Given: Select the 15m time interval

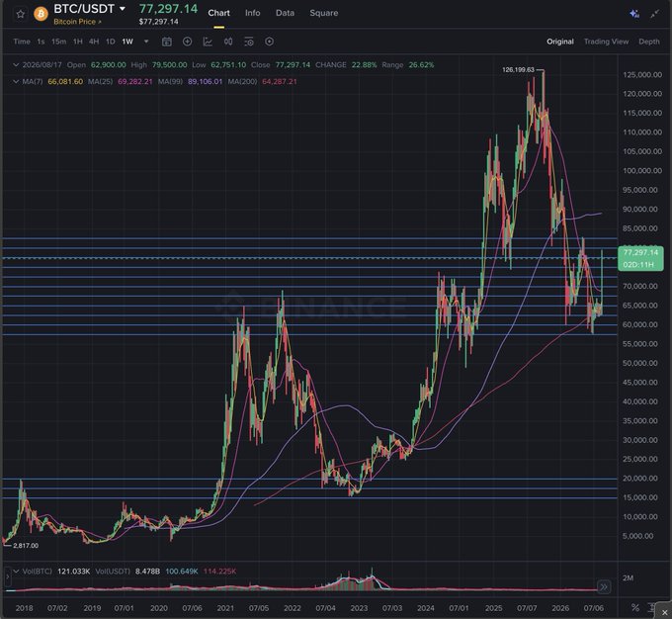Looking at the screenshot, I should tap(58, 42).
